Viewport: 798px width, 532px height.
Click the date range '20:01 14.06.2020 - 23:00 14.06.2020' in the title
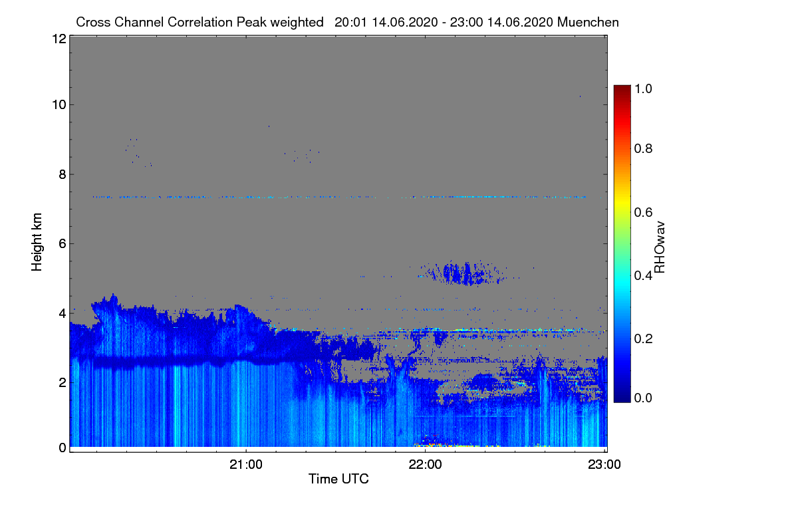[x=444, y=22]
